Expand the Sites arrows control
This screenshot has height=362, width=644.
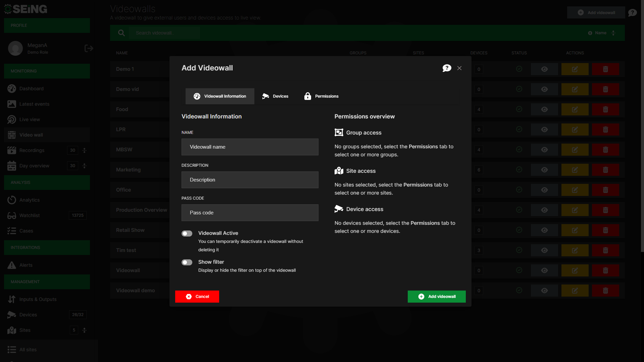pos(85,330)
